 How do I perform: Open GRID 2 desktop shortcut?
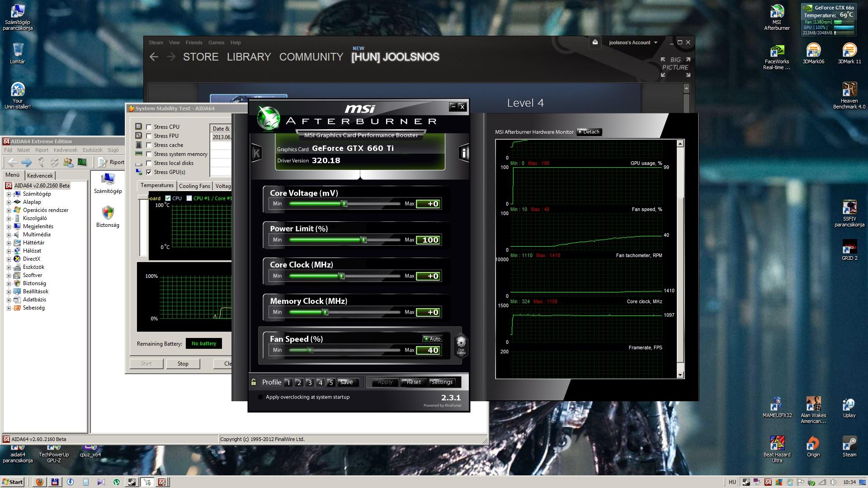(849, 250)
